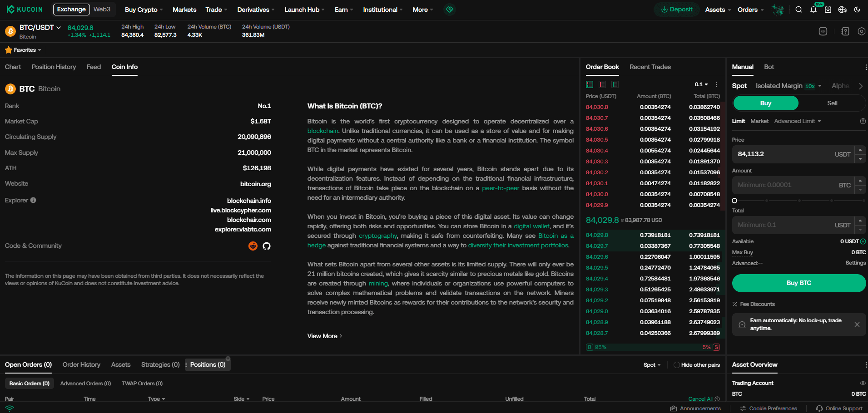Toggle Trading Account balance visibility eye
The image size is (868, 413).
[863, 383]
